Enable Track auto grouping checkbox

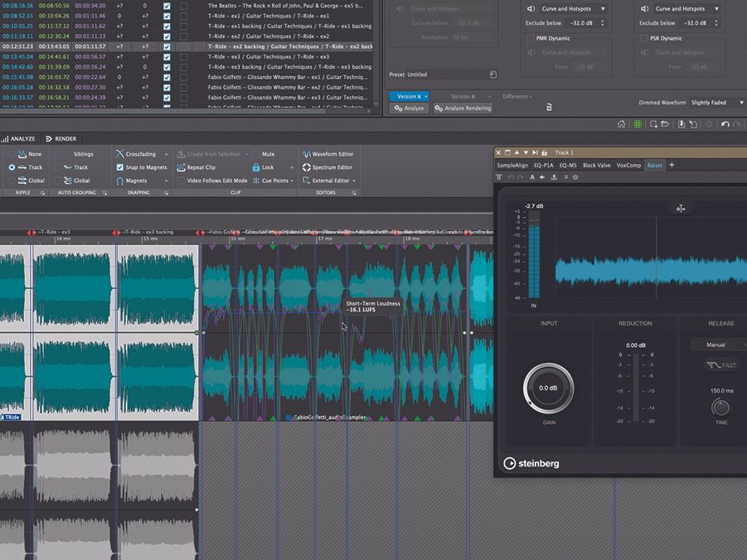[x=58, y=167]
